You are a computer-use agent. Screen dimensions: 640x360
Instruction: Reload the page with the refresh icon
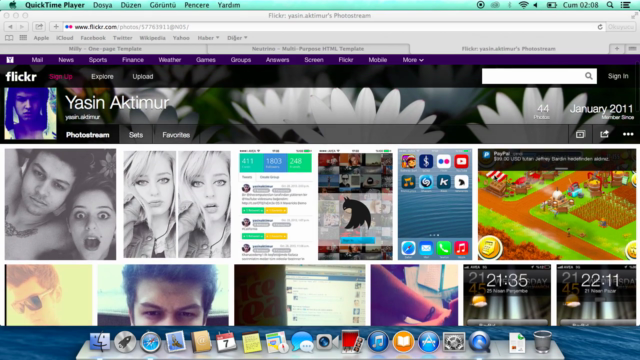click(600, 27)
